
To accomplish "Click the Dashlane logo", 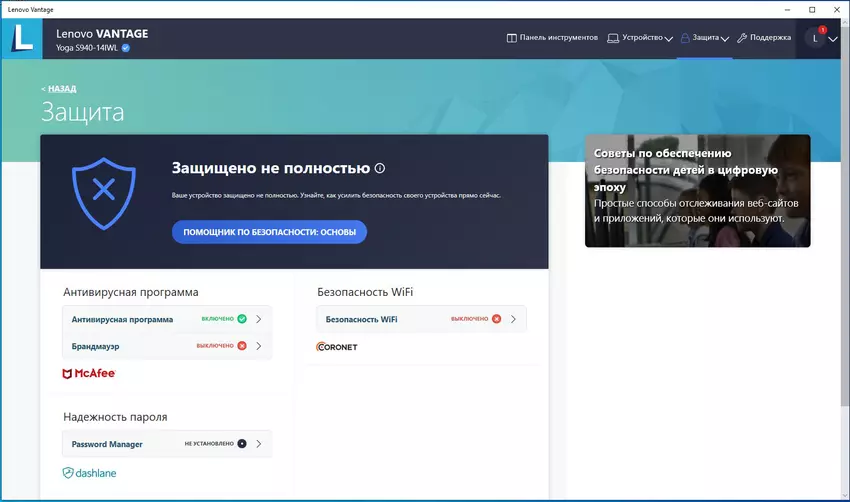I will 90,472.
